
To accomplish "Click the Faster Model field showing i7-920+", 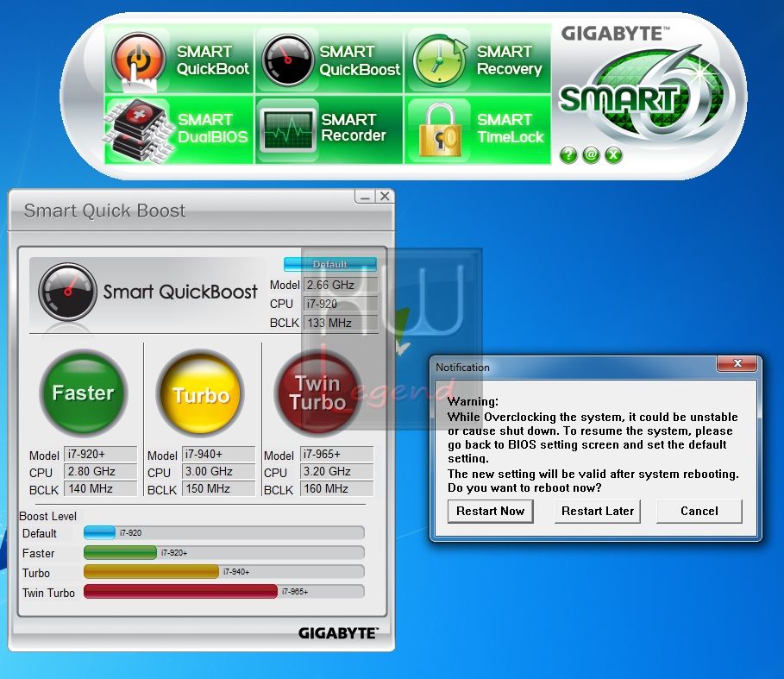I will pos(101,454).
